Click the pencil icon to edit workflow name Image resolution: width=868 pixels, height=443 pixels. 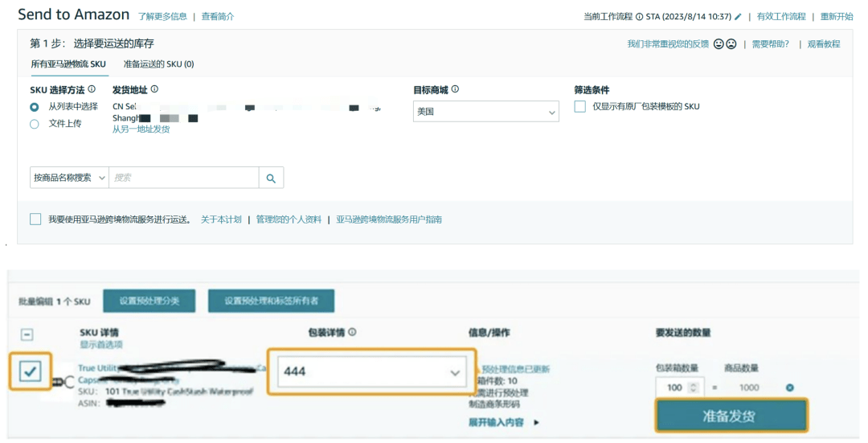(738, 17)
